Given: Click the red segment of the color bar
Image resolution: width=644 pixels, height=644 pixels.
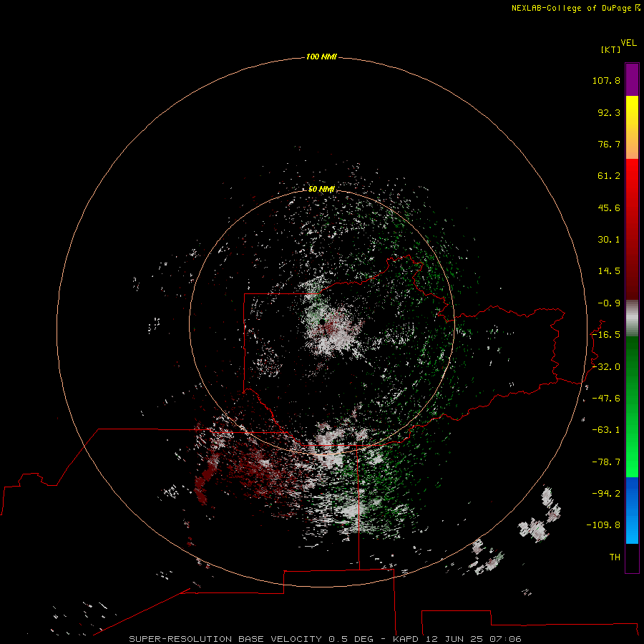Looking at the screenshot, I should pyautogui.click(x=632, y=229).
